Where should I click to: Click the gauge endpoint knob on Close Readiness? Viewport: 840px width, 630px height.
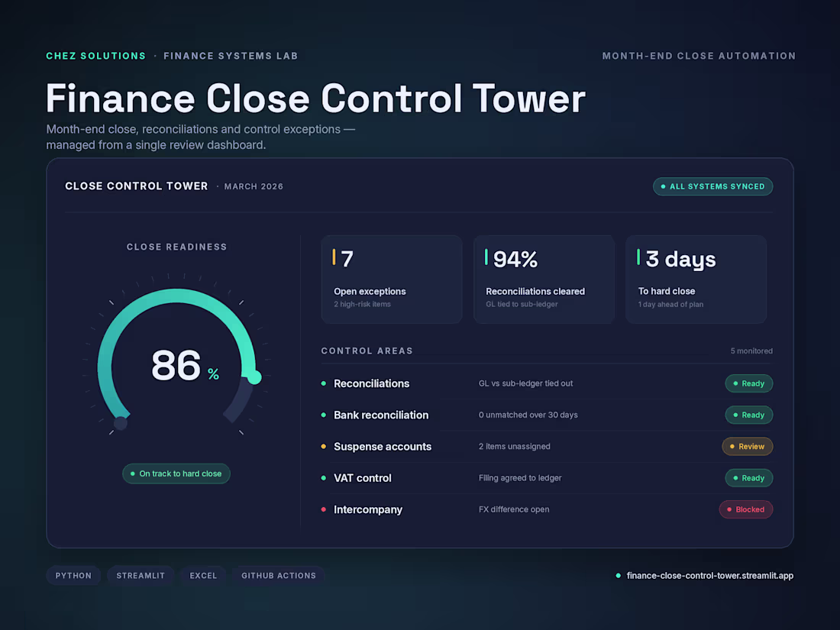(x=254, y=378)
